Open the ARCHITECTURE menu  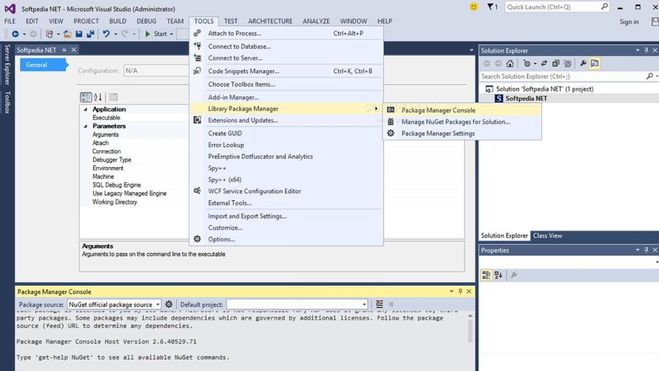point(270,21)
